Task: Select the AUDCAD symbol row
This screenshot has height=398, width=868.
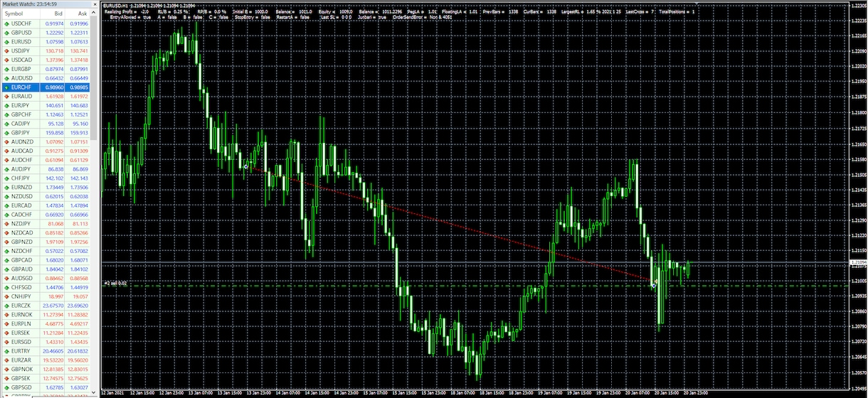Action: [46, 151]
